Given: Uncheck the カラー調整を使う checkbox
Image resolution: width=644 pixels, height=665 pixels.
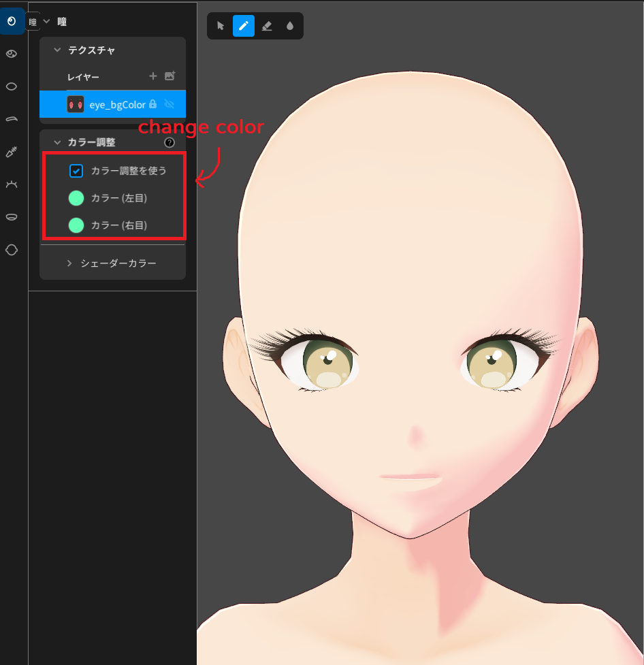Looking at the screenshot, I should pos(76,171).
